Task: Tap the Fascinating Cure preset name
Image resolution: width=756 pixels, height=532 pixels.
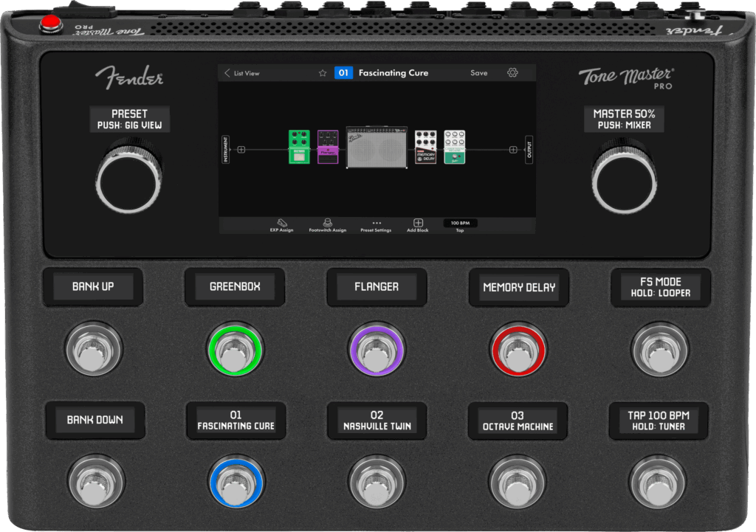Action: 394,73
